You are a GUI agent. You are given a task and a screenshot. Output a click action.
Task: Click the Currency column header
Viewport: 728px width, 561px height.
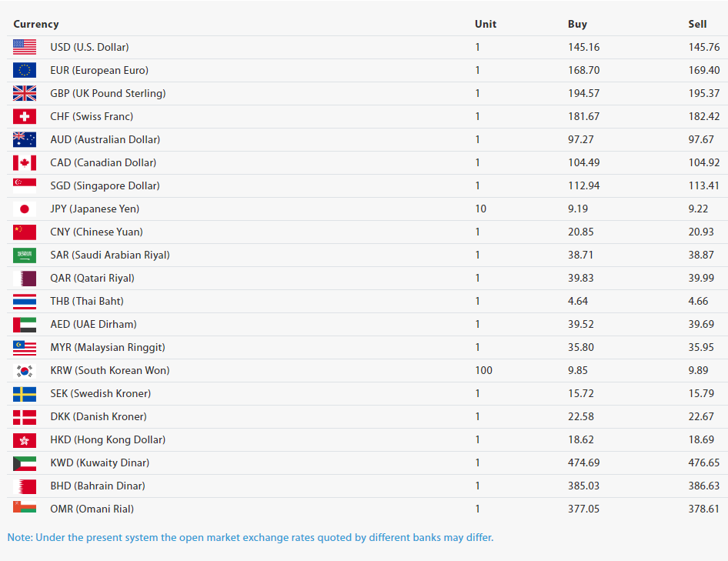tap(36, 24)
